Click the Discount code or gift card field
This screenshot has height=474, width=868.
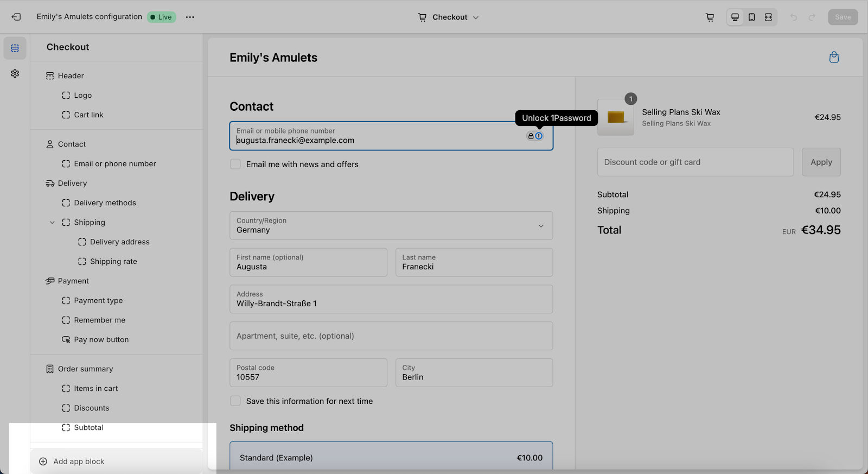[x=695, y=162]
